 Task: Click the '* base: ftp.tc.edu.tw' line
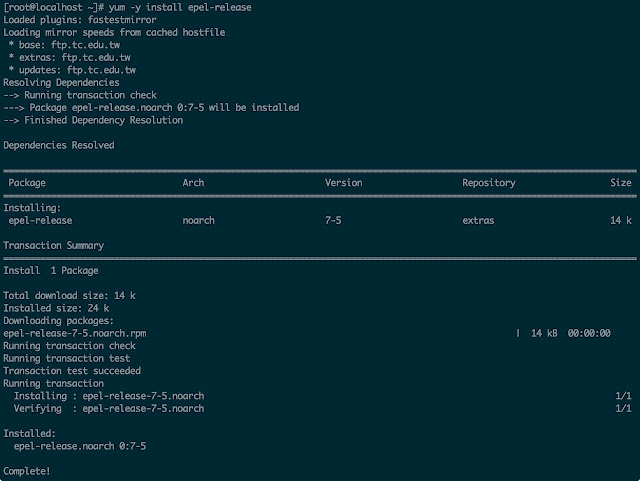pos(64,45)
